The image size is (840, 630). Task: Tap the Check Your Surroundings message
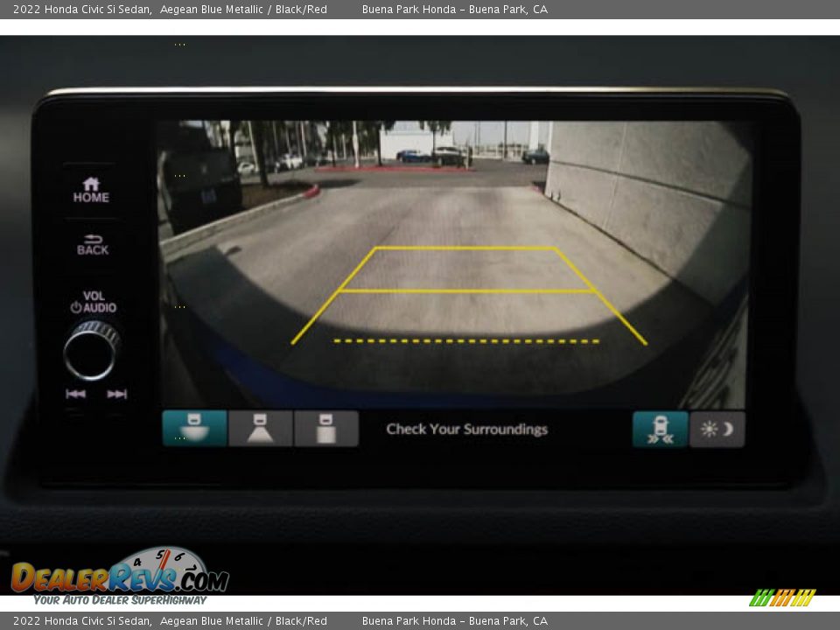click(x=466, y=430)
